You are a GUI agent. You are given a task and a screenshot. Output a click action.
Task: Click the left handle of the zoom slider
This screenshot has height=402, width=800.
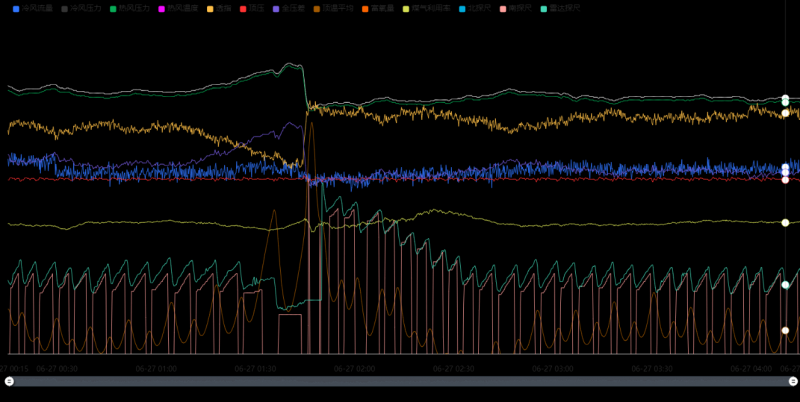point(9,381)
